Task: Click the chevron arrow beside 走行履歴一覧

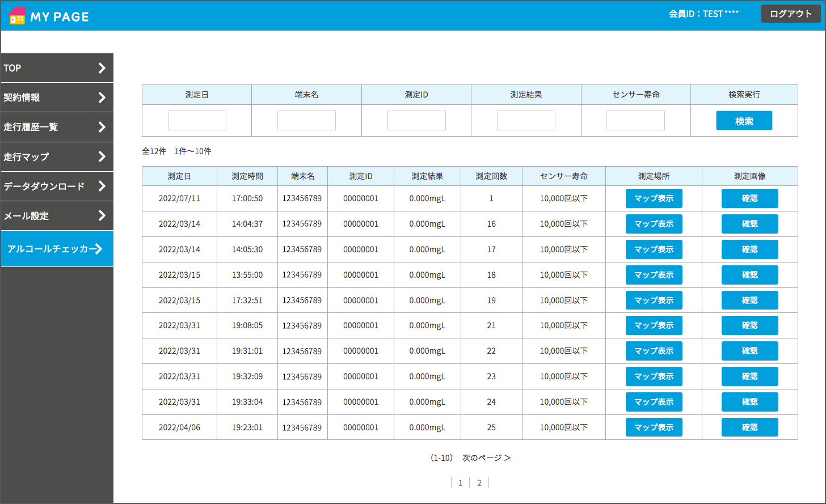Action: point(102,127)
